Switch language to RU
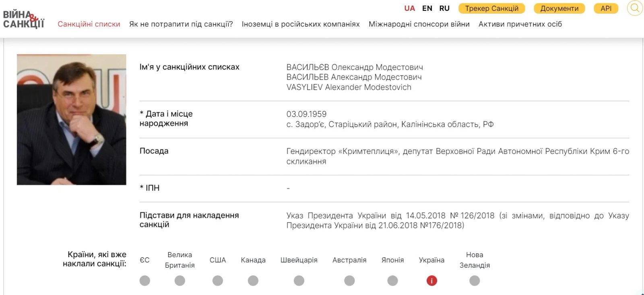 444,8
